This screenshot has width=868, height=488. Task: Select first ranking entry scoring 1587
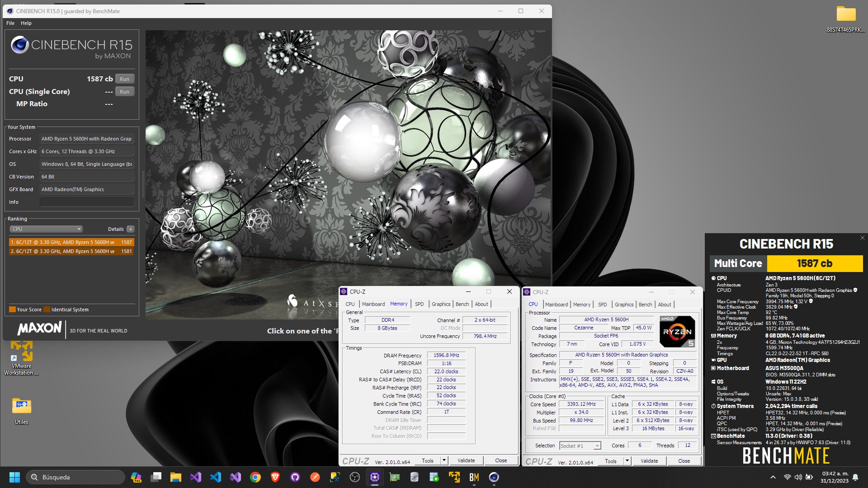71,242
